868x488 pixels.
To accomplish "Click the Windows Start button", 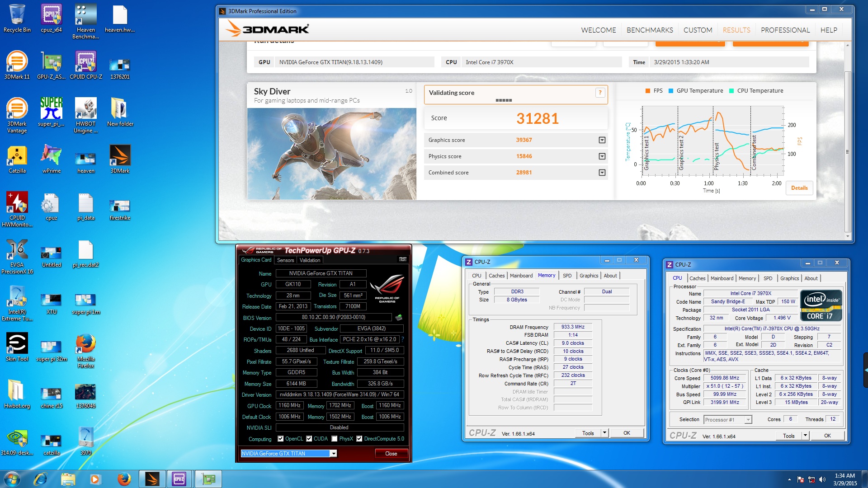I will [x=12, y=479].
